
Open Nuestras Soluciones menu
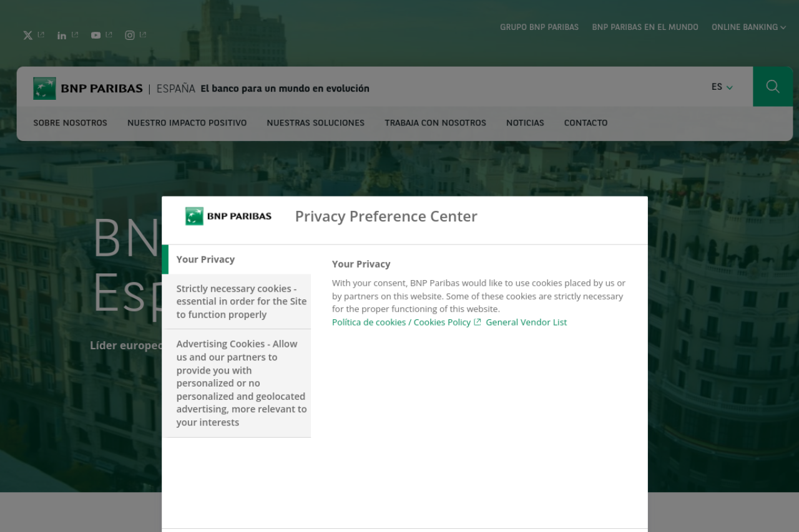point(316,123)
